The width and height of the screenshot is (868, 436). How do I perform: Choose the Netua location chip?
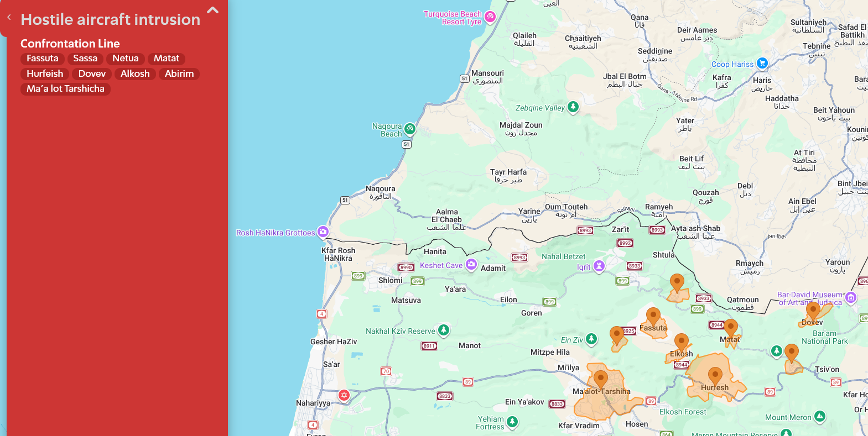(126, 59)
